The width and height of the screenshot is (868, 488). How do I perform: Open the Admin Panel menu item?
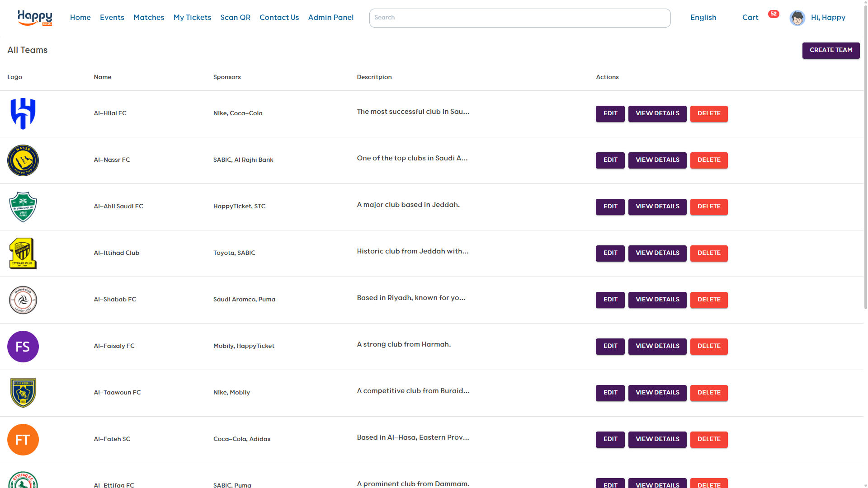pos(330,18)
